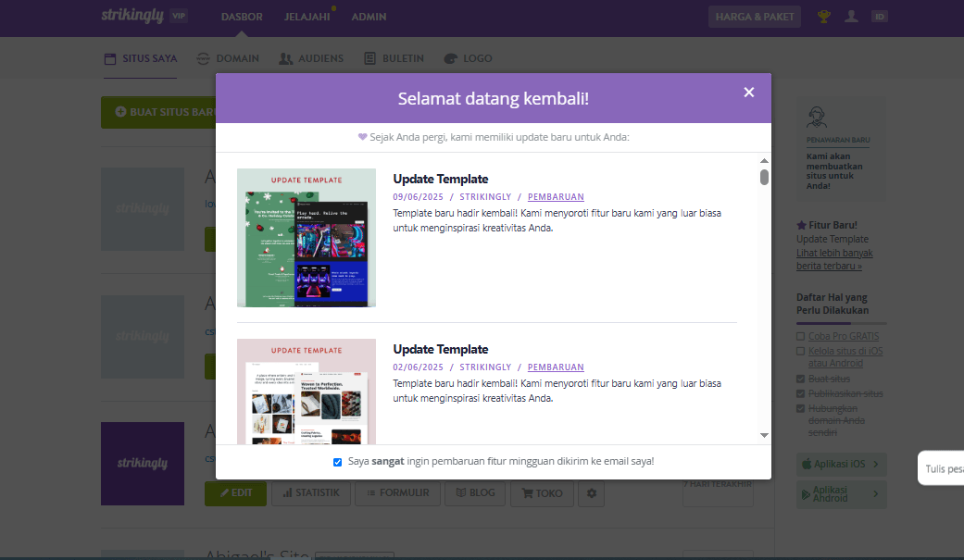Open the second Update Template heading
The width and height of the screenshot is (964, 560).
(x=440, y=349)
